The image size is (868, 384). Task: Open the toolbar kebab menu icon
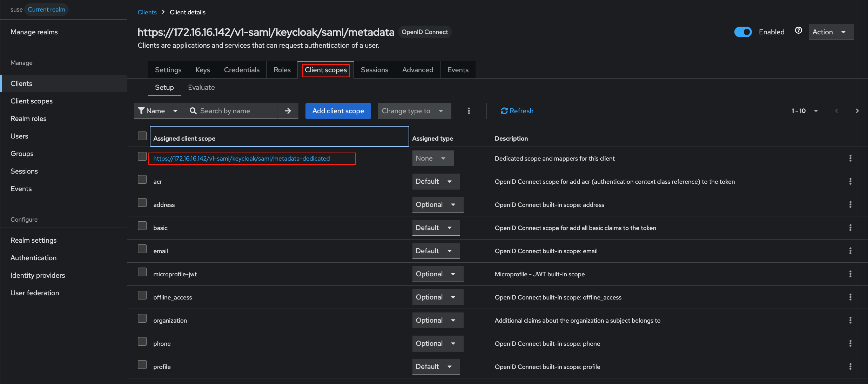click(469, 111)
